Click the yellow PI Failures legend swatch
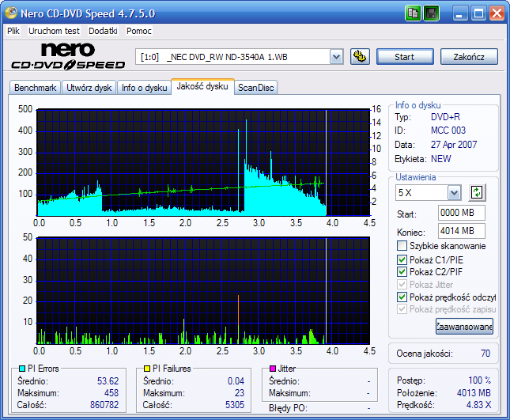This screenshot has width=510, height=420. [147, 369]
